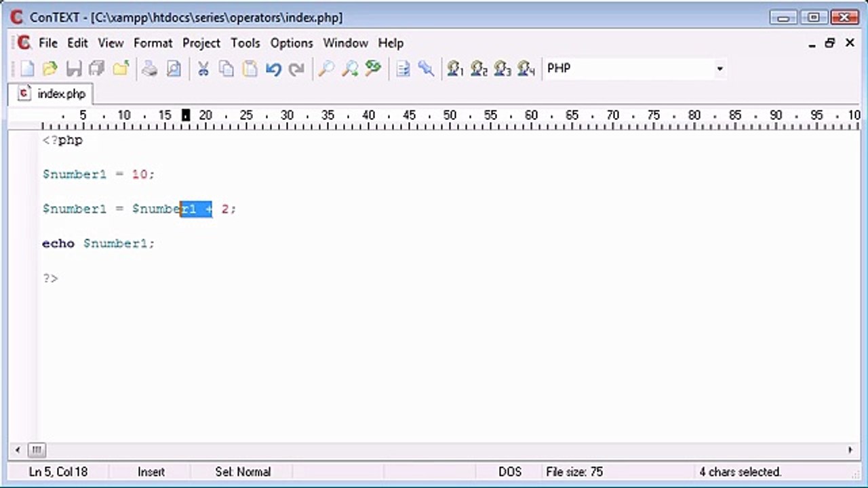Screen dimensions: 868x488
Task: Open print preview icon
Action: 174,68
